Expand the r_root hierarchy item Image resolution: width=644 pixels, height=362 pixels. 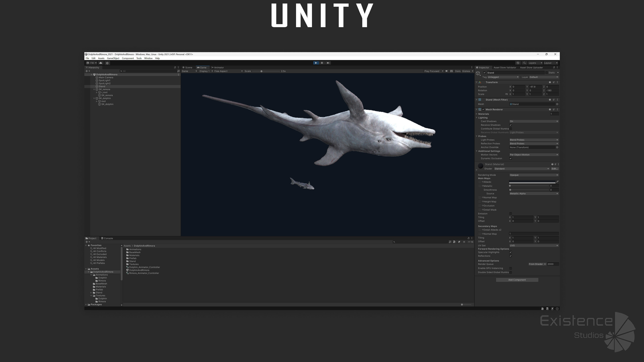tap(97, 93)
